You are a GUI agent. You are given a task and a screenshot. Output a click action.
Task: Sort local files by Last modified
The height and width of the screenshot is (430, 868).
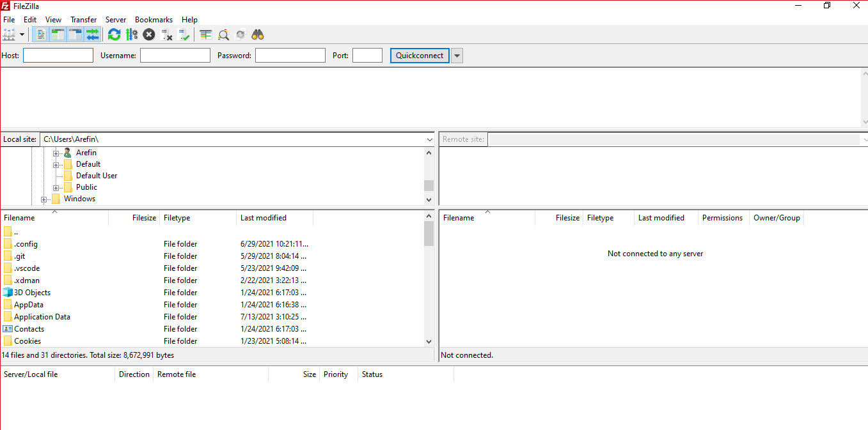click(x=264, y=218)
